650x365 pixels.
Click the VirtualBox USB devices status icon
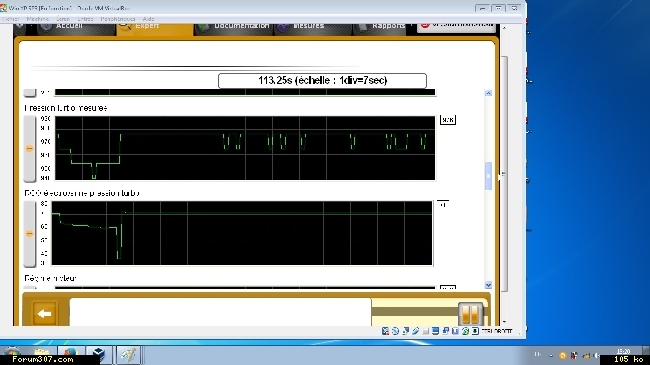click(x=415, y=331)
